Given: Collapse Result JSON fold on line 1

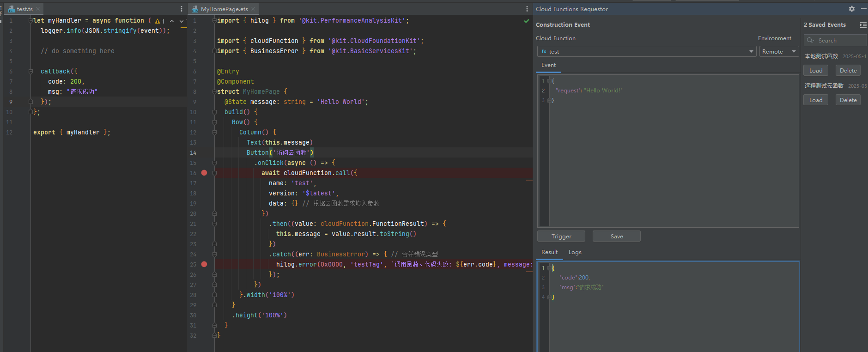Looking at the screenshot, I should [x=549, y=268].
